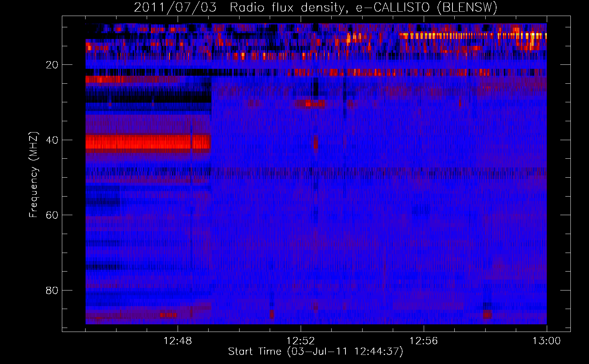Click the 40 MHz frequency tick label
Image resolution: width=589 pixels, height=364 pixels.
tap(52, 140)
